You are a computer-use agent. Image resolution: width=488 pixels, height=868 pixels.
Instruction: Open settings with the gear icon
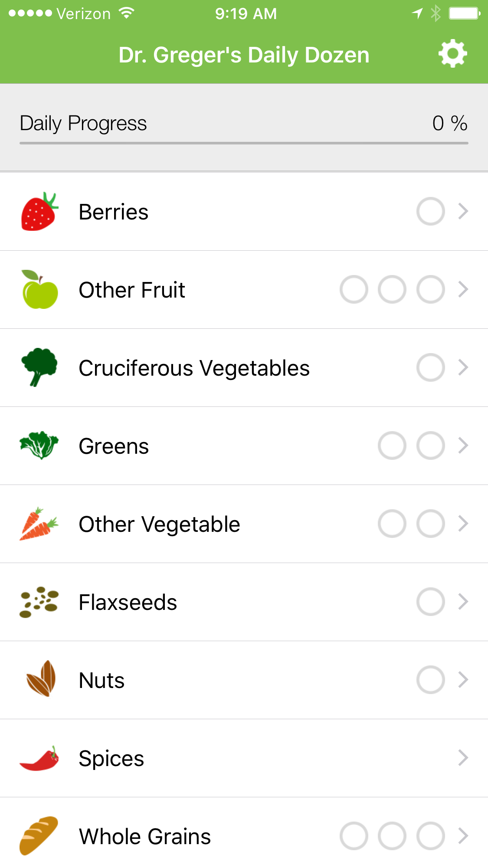pyautogui.click(x=452, y=54)
